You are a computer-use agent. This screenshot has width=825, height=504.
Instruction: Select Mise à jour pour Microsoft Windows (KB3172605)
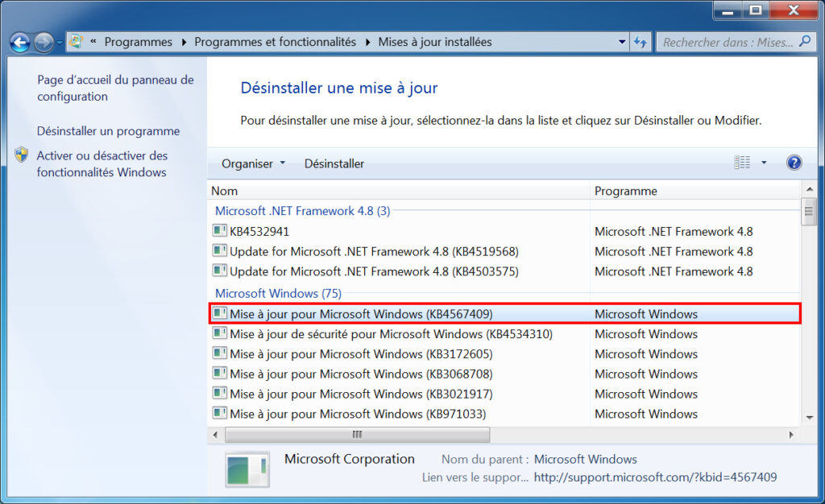505,353
